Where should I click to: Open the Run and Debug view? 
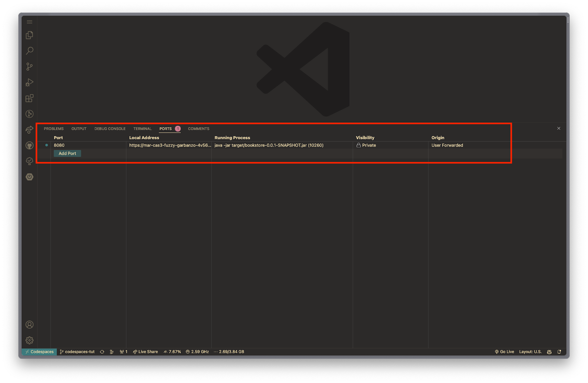pyautogui.click(x=29, y=82)
